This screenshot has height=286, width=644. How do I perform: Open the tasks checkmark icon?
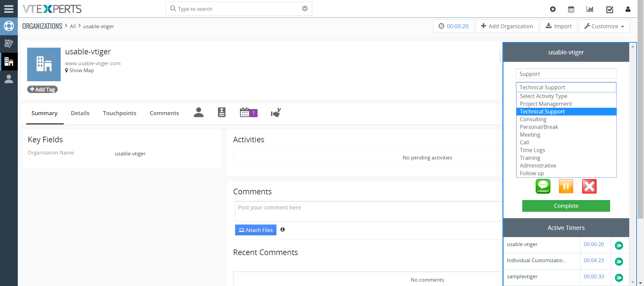pyautogui.click(x=610, y=9)
